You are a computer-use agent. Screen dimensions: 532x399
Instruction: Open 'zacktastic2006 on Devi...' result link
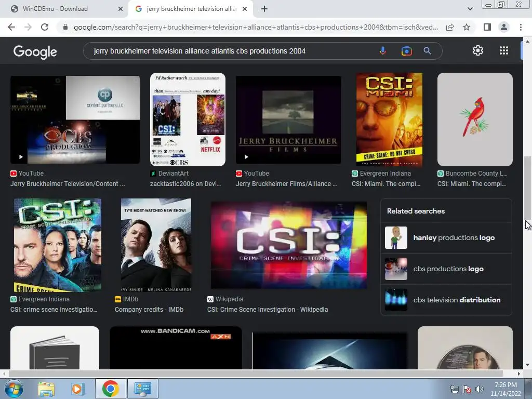(185, 183)
